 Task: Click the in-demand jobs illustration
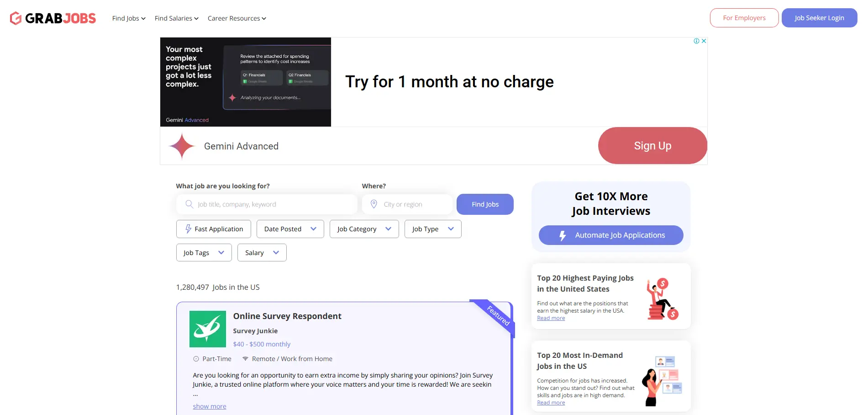pyautogui.click(x=662, y=381)
